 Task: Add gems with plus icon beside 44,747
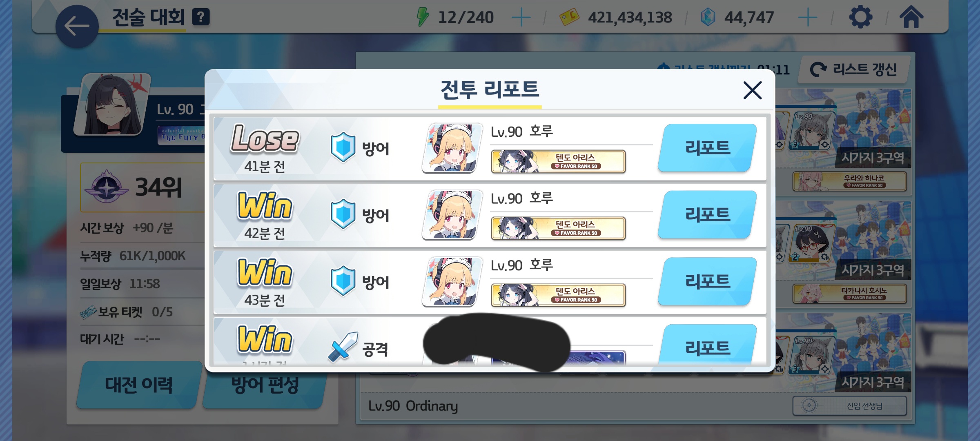[807, 18]
